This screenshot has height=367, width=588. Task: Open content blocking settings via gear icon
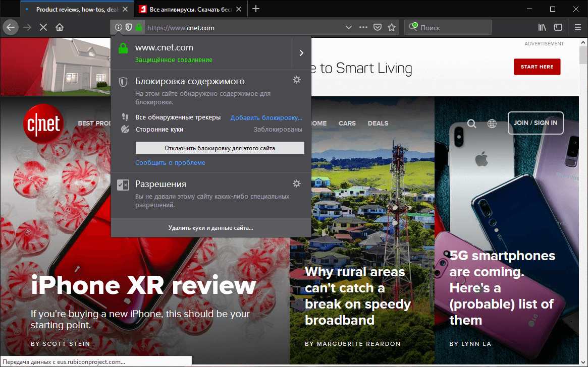point(297,80)
